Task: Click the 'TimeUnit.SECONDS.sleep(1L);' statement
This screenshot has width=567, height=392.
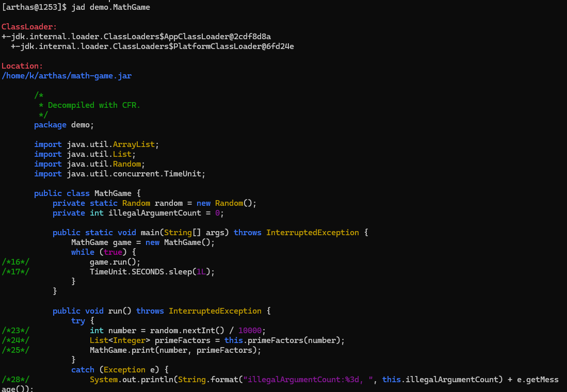Action: click(x=152, y=272)
